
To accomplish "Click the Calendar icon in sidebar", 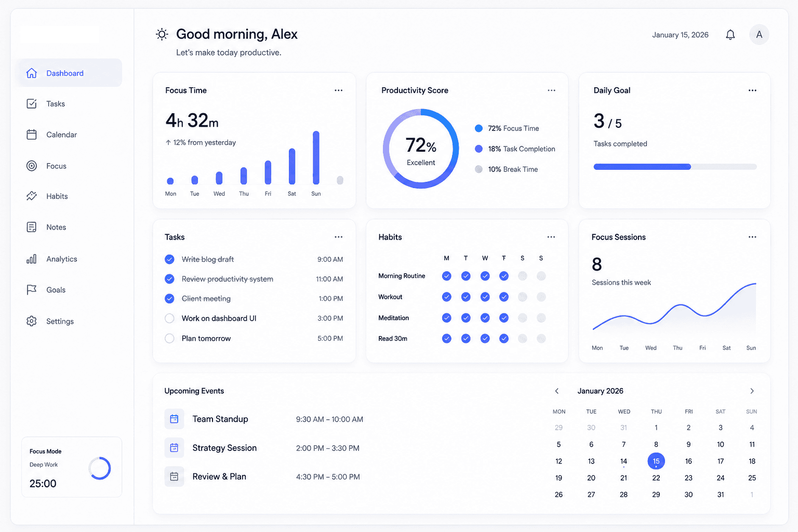I will (32, 135).
